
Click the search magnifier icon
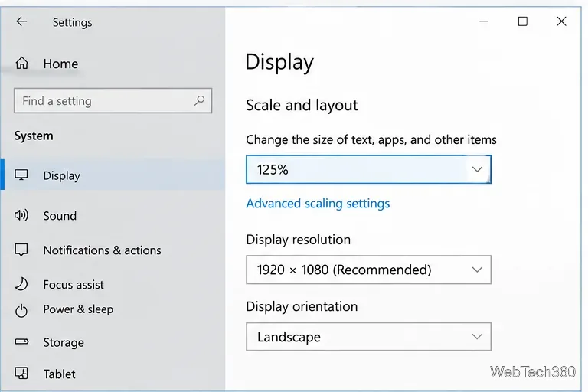(x=200, y=100)
